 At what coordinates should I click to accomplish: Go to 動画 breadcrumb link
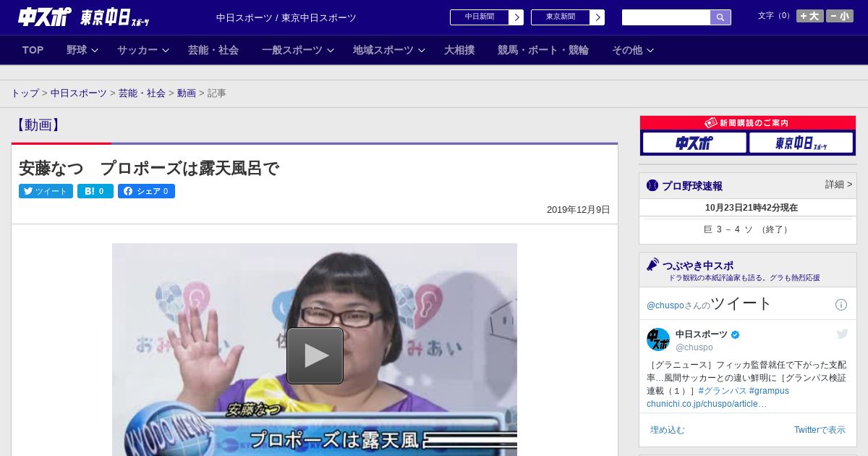coord(187,93)
